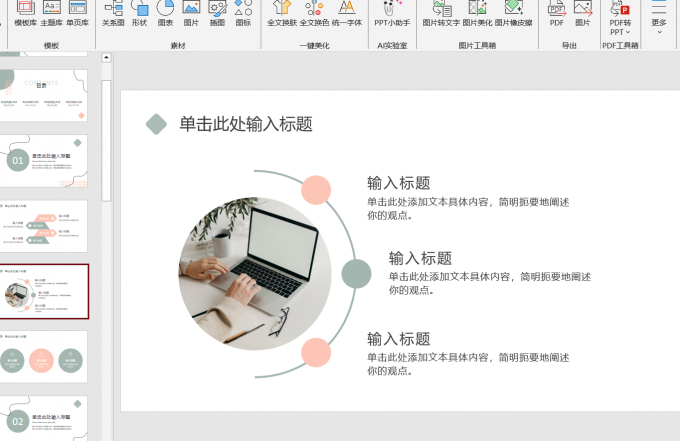
Task: Click the slide panel scroll-up arrow
Action: 106,58
